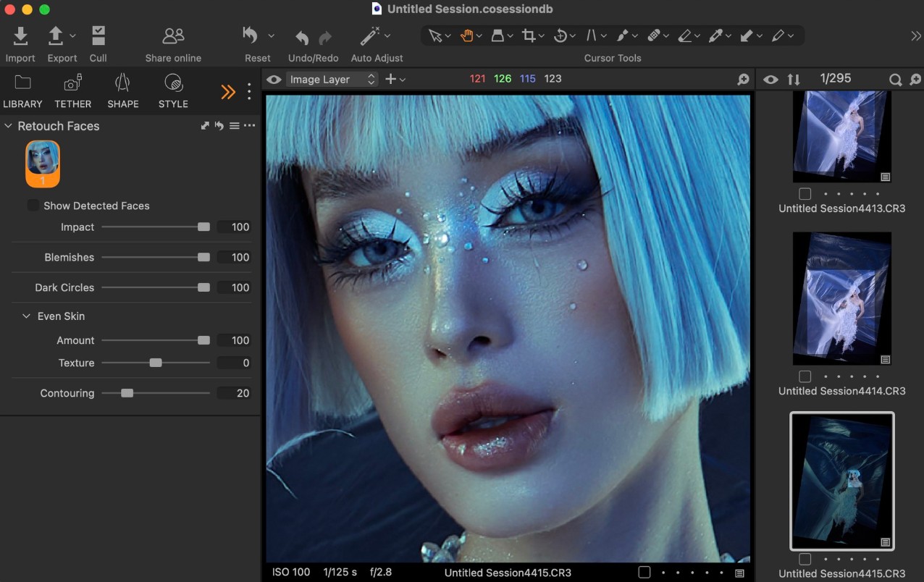
Task: Collapse the Even Skin section
Action: 26,316
